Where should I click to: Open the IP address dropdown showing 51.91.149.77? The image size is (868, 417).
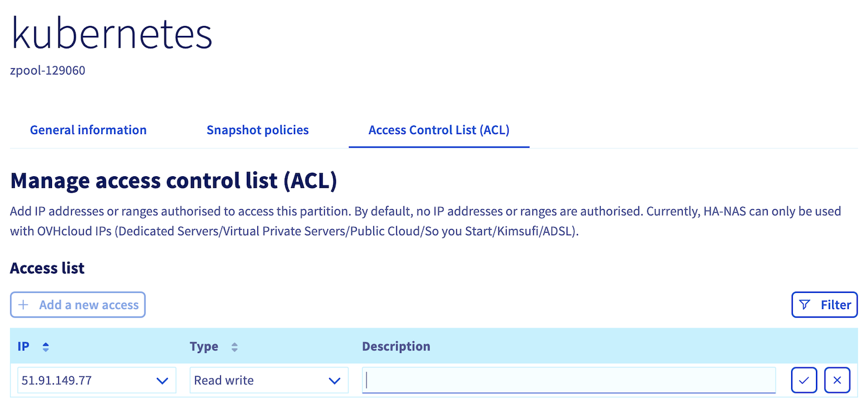click(x=96, y=380)
